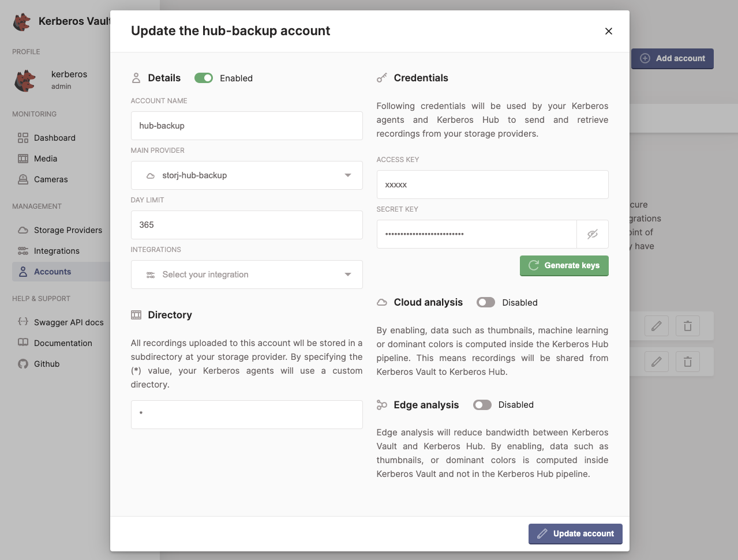The image size is (738, 560).
Task: Click the Kerberos Vault logo icon
Action: pyautogui.click(x=21, y=21)
